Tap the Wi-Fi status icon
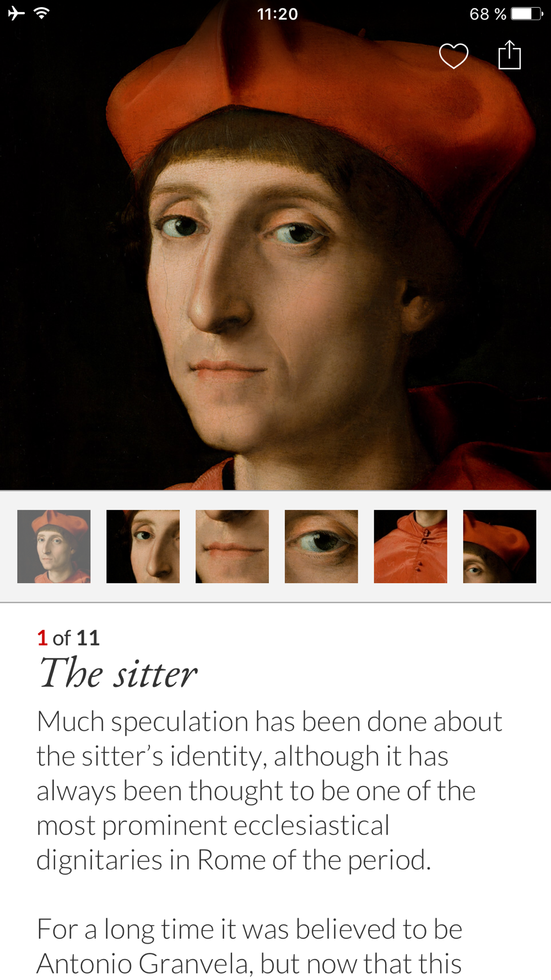The height and width of the screenshot is (980, 551). 42,13
